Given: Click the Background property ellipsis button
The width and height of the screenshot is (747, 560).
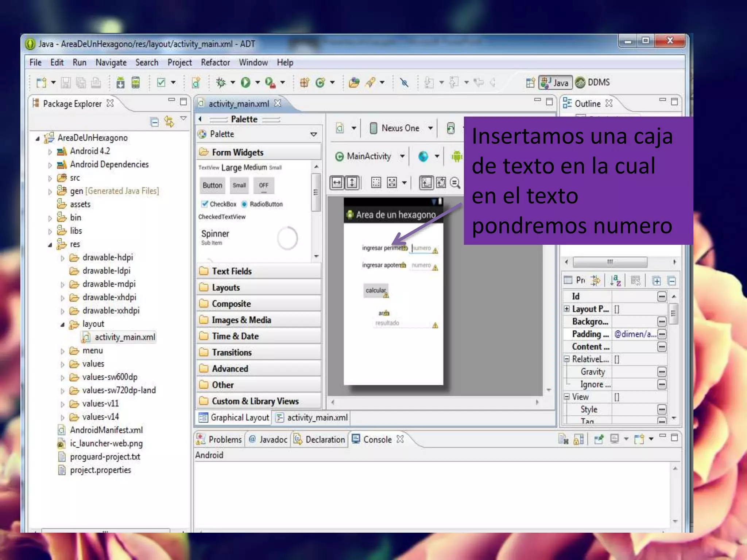Looking at the screenshot, I should pos(662,322).
